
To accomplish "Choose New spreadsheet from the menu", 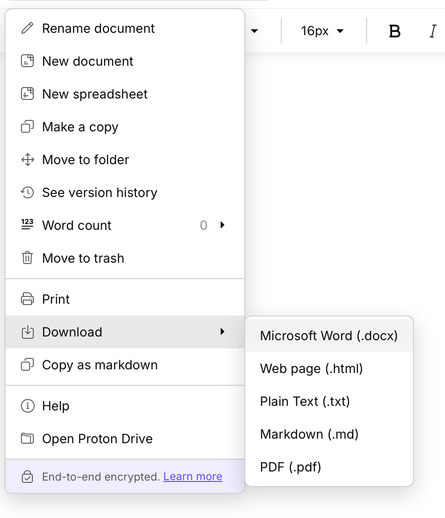I will pos(125,94).
